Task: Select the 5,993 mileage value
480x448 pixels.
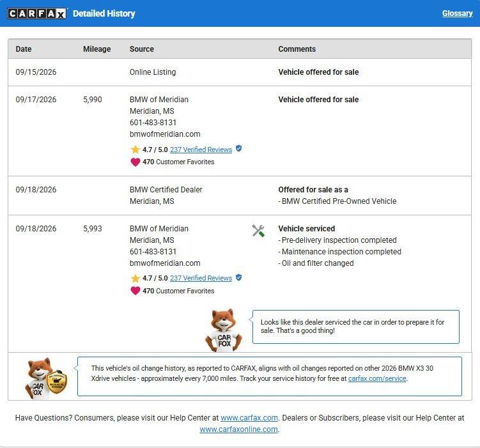Action: tap(93, 229)
